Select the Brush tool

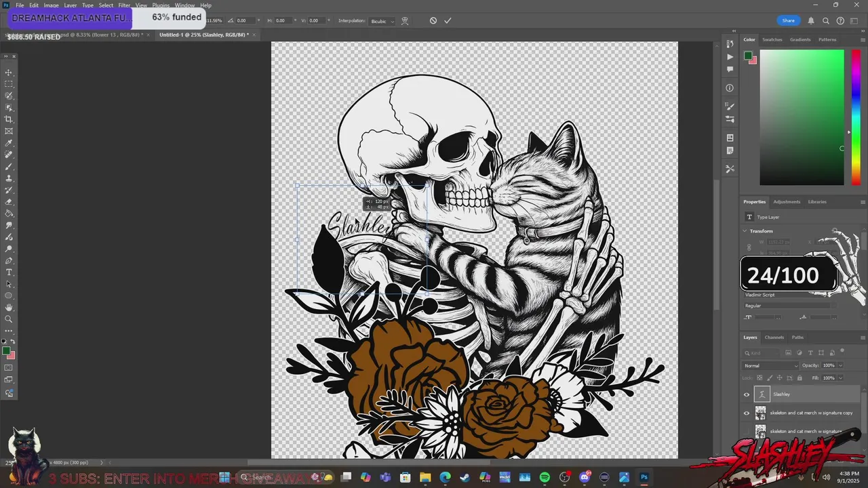point(9,167)
